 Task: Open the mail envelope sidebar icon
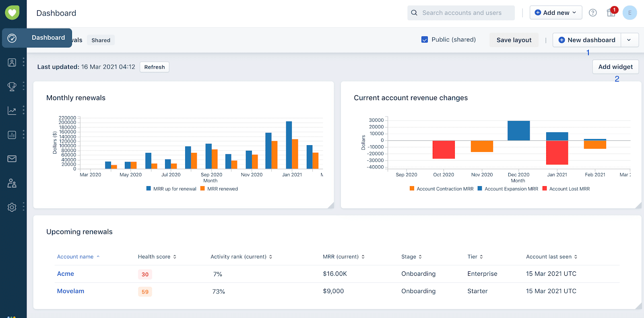click(x=12, y=159)
